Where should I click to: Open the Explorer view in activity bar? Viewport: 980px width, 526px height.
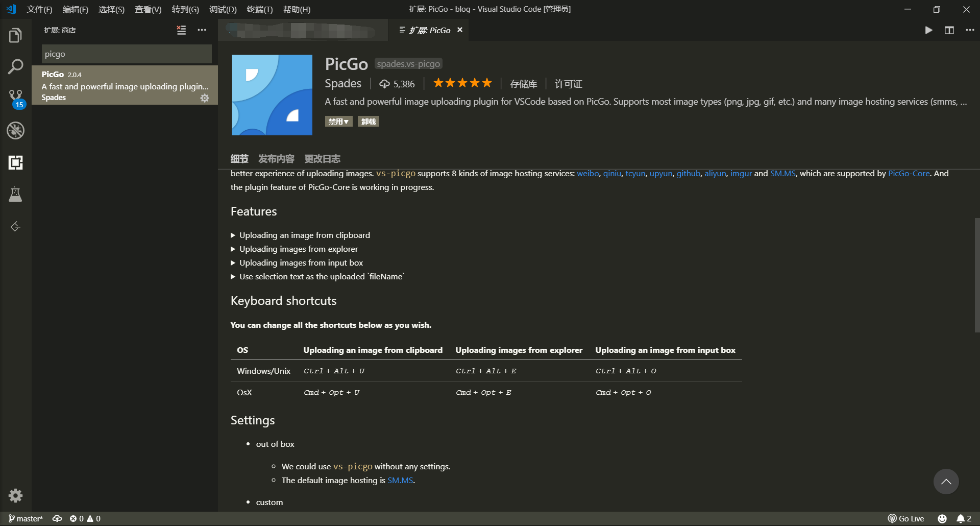(15, 35)
